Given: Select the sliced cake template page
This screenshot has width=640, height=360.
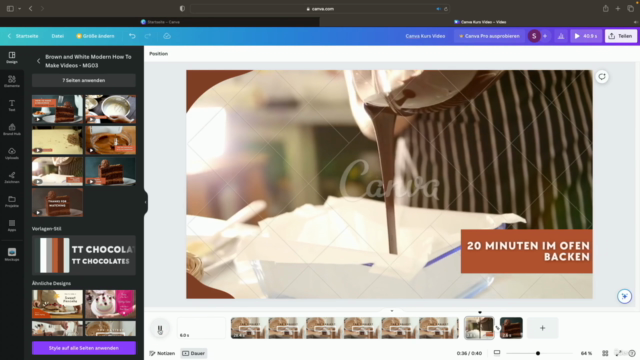Looking at the screenshot, I should pos(57,109).
